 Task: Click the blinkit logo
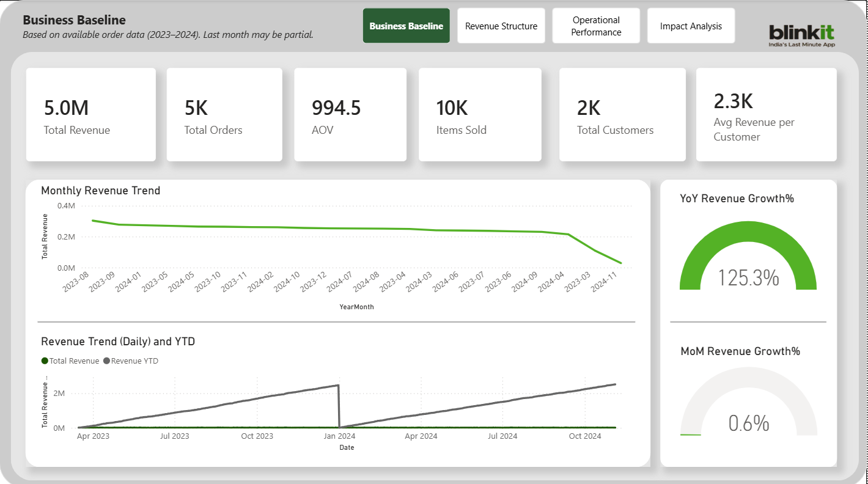click(801, 29)
